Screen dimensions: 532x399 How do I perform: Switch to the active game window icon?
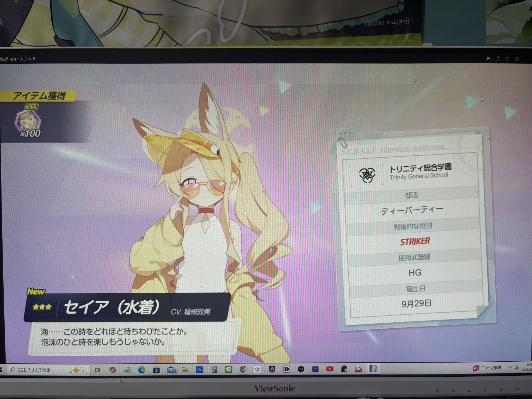coord(373,369)
